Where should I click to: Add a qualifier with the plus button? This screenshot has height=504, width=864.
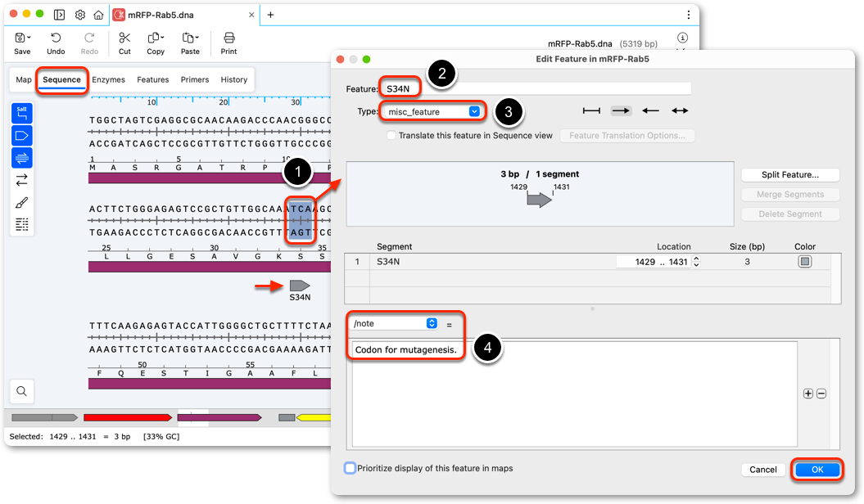807,394
